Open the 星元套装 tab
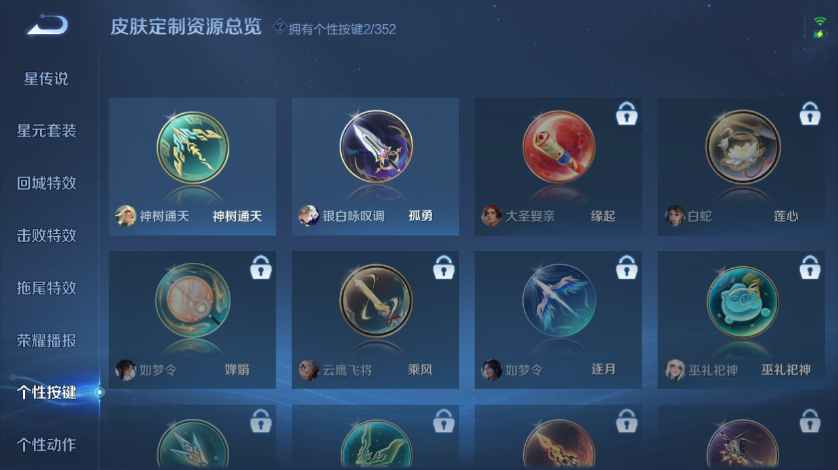 click(46, 130)
